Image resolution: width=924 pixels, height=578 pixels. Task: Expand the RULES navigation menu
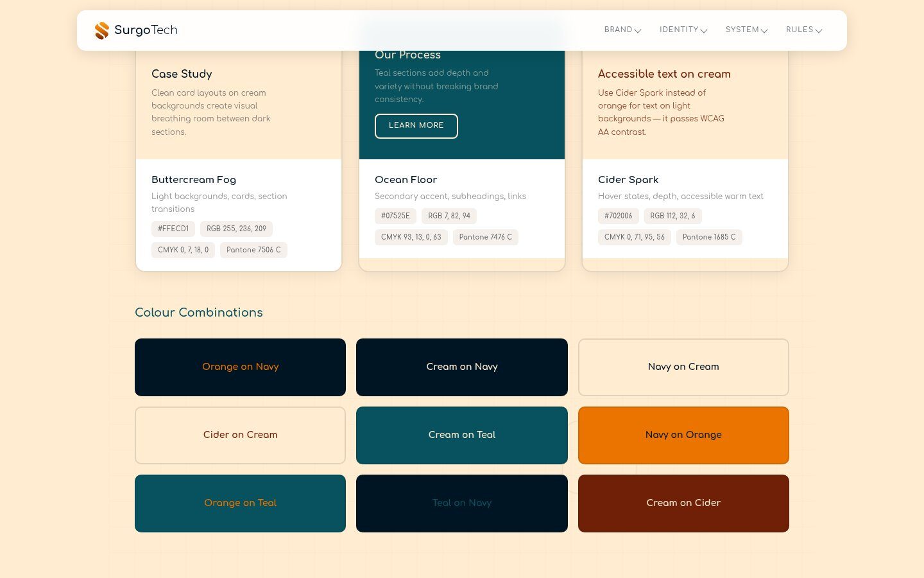point(804,30)
